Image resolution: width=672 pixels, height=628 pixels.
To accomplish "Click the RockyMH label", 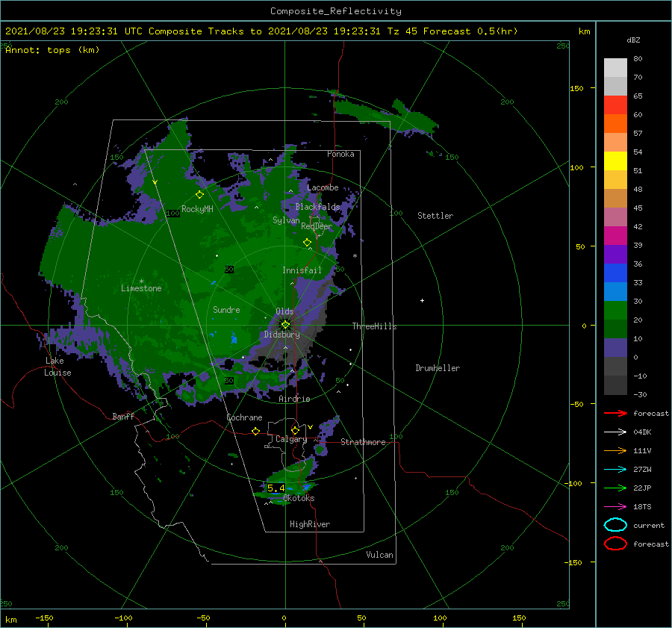I will 197,209.
